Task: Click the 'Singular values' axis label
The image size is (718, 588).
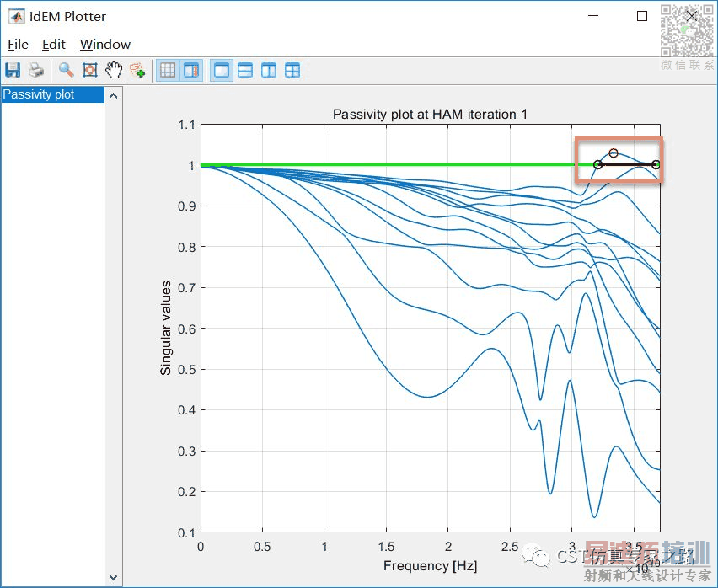Action: pos(166,328)
